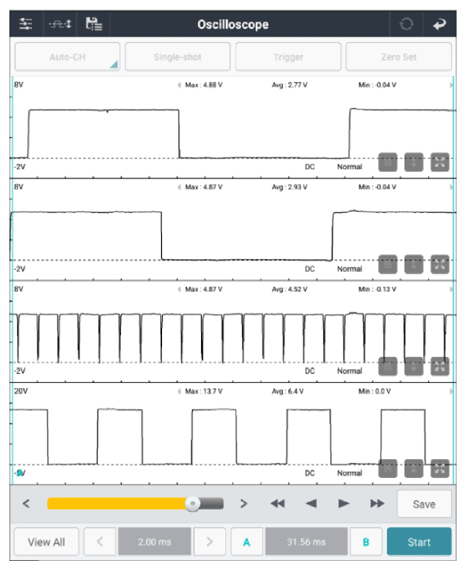This screenshot has width=467, height=570.
Task: Open the waveform trigger level icon
Action: tap(60, 24)
